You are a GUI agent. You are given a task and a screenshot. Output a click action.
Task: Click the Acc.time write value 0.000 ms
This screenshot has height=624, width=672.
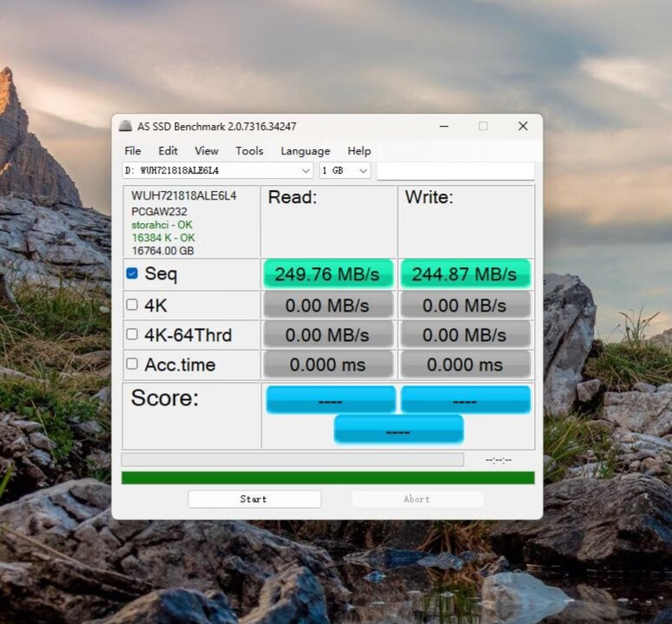pos(465,365)
